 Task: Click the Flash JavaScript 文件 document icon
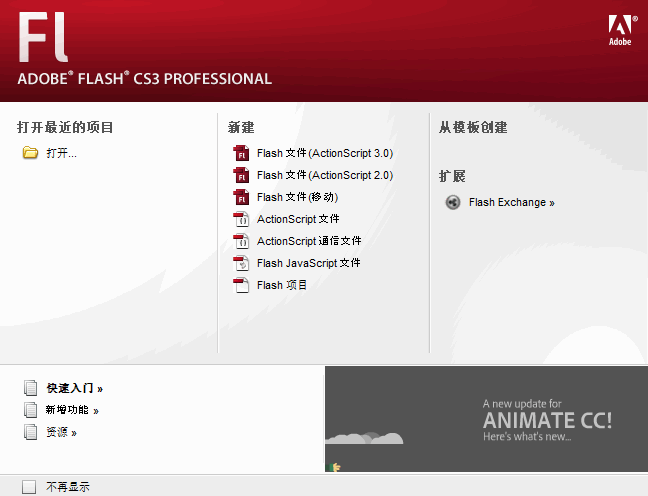click(241, 263)
